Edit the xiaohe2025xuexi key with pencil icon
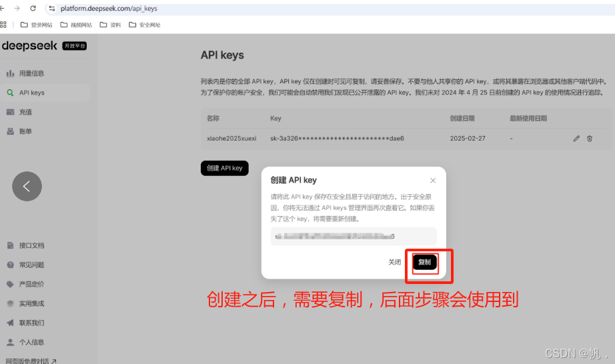 (576, 138)
